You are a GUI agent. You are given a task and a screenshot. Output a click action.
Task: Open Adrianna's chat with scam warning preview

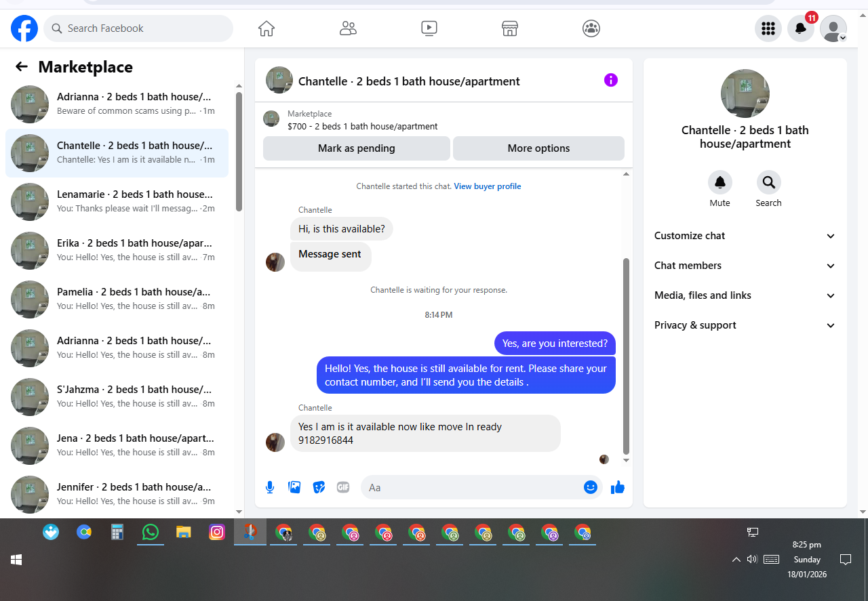pyautogui.click(x=117, y=104)
